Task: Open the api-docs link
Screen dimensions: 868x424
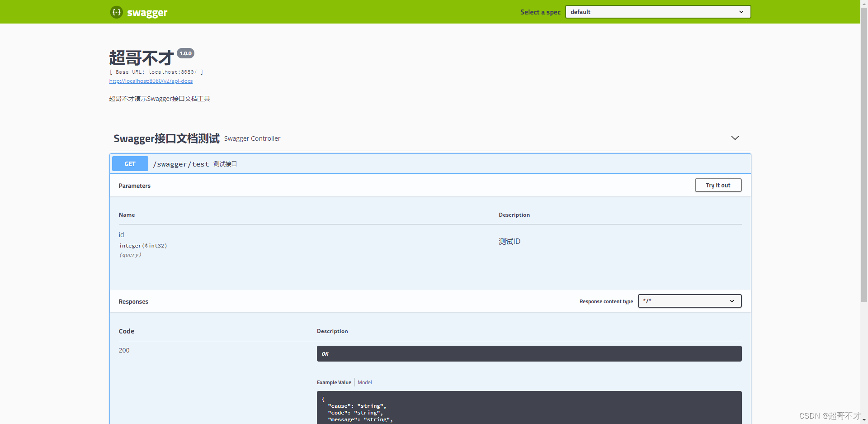Action: click(151, 81)
